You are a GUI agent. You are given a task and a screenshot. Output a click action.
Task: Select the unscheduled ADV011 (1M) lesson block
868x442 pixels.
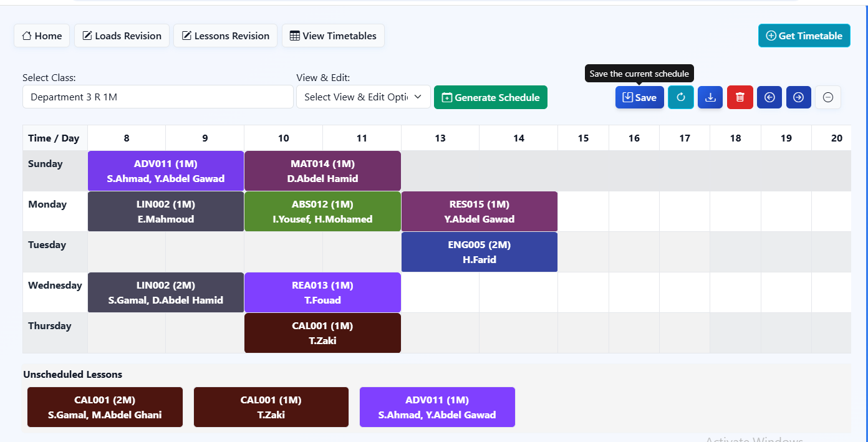coord(436,407)
